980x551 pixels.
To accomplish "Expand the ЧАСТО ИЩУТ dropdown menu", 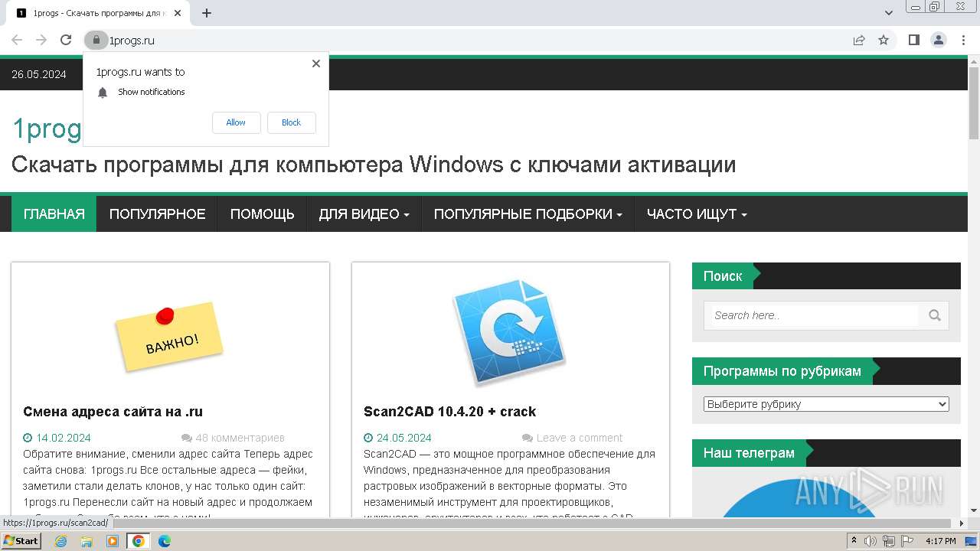I will (697, 214).
